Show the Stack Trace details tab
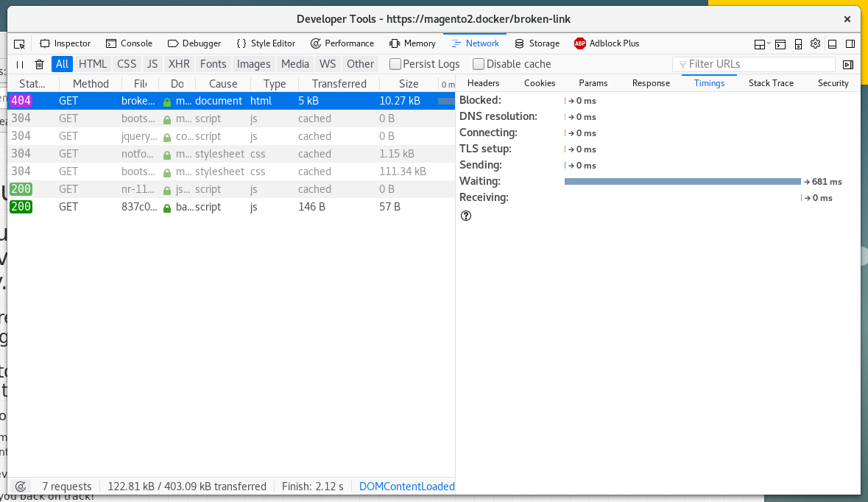 coord(771,83)
